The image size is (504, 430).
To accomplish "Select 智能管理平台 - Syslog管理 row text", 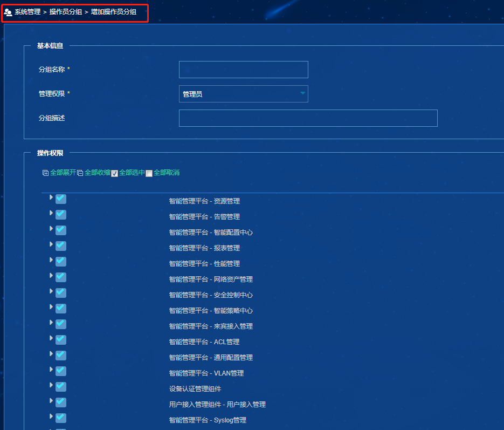I will point(208,420).
